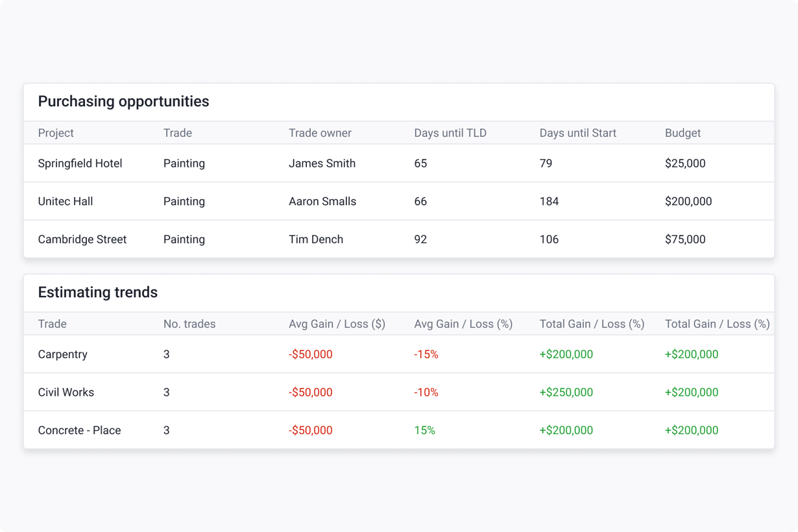Select the Cambridge Street project
The image size is (798, 532).
(x=82, y=239)
